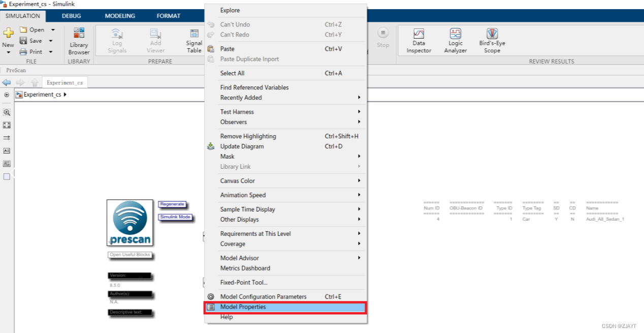This screenshot has height=333, width=644.
Task: Choose Paste in the context menu
Action: [x=285, y=49]
